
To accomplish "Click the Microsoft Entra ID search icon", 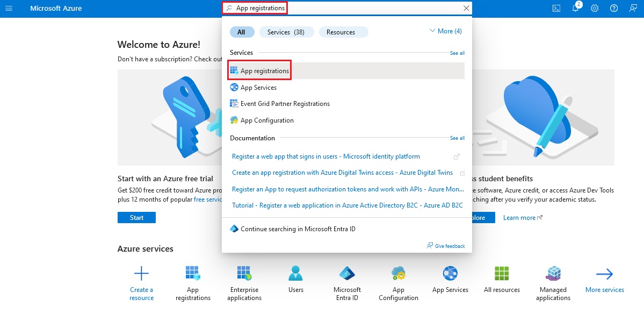I will (234, 229).
